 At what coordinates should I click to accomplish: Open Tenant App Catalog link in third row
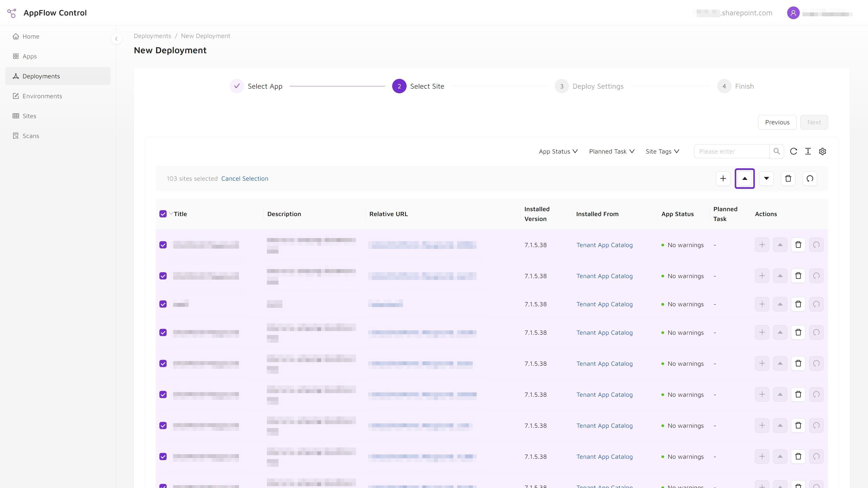click(x=605, y=304)
